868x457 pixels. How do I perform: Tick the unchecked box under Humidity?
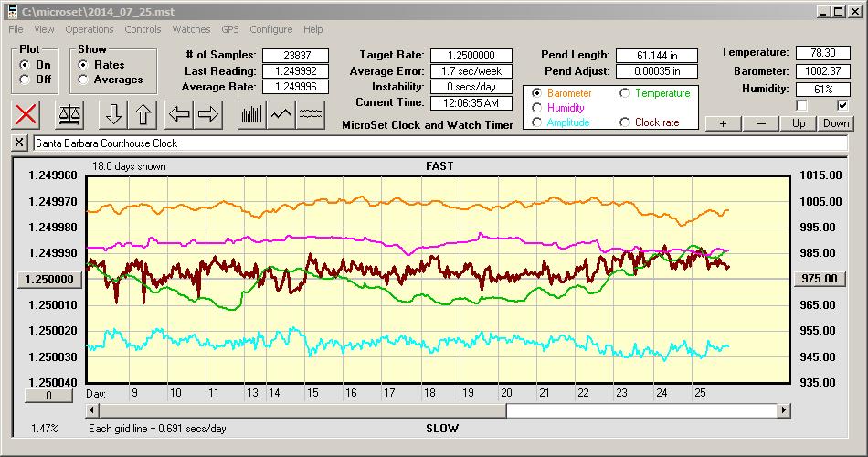point(801,105)
